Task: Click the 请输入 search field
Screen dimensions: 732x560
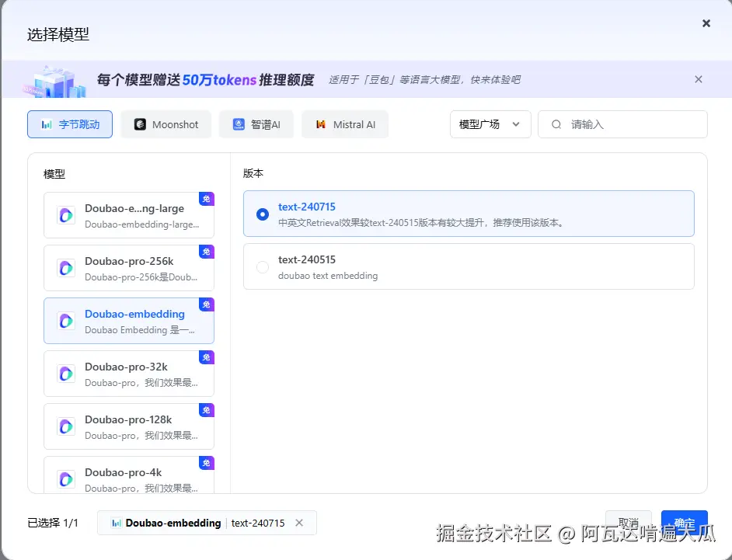Action: [x=622, y=124]
